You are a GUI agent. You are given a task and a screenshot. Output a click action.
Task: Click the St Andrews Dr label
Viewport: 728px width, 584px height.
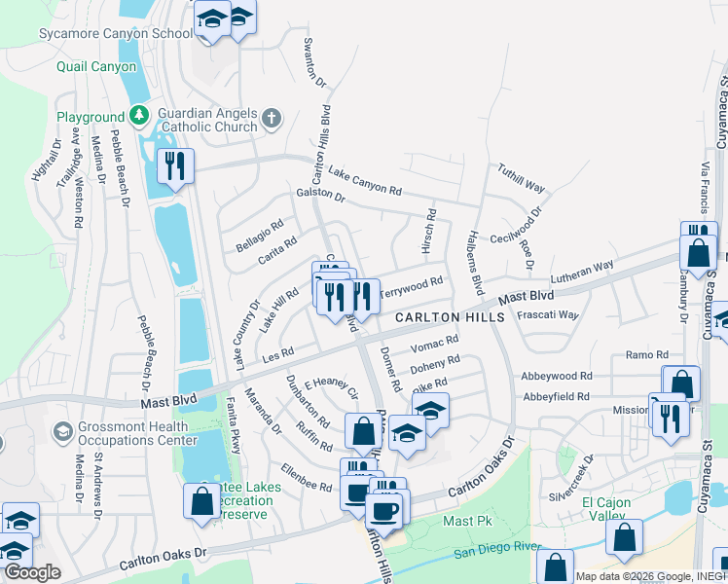coord(97,486)
